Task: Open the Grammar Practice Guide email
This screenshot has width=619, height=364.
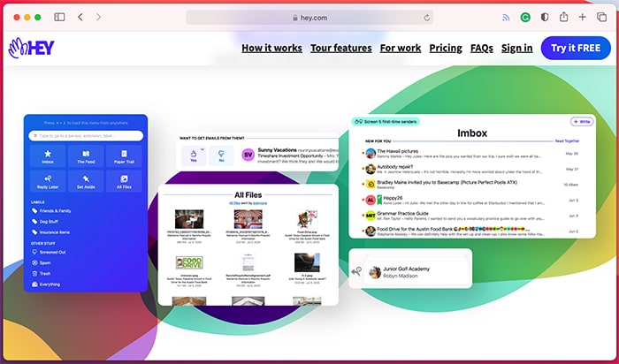Action: click(x=471, y=216)
